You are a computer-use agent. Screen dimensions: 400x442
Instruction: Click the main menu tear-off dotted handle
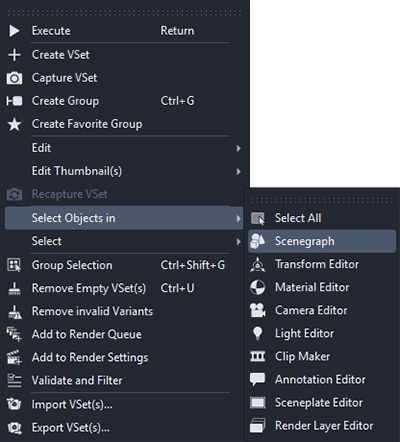(124, 13)
